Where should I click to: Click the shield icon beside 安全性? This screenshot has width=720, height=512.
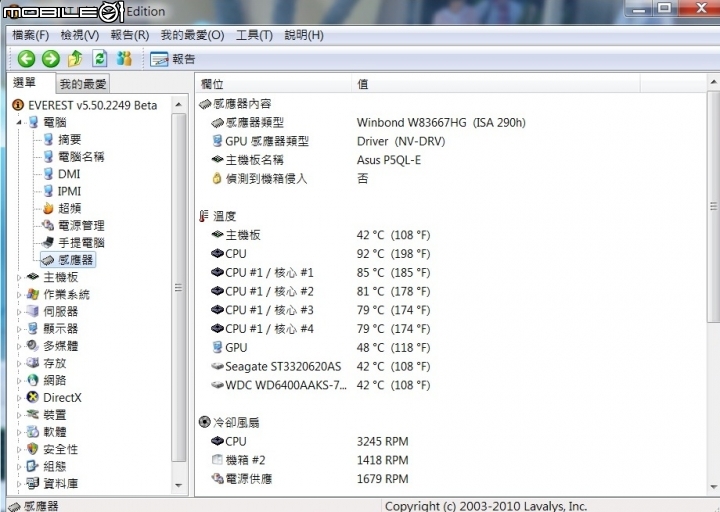pos(33,449)
